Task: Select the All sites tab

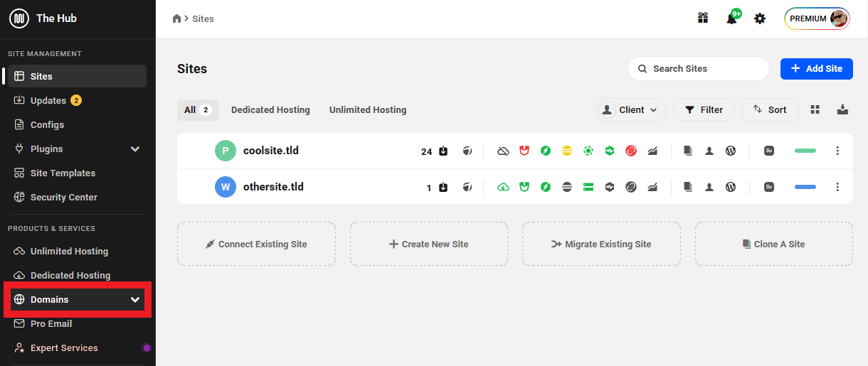Action: tap(198, 109)
